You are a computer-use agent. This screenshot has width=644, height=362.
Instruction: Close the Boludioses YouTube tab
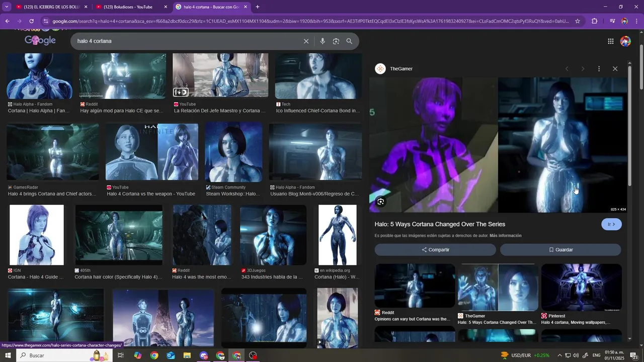[x=166, y=7]
